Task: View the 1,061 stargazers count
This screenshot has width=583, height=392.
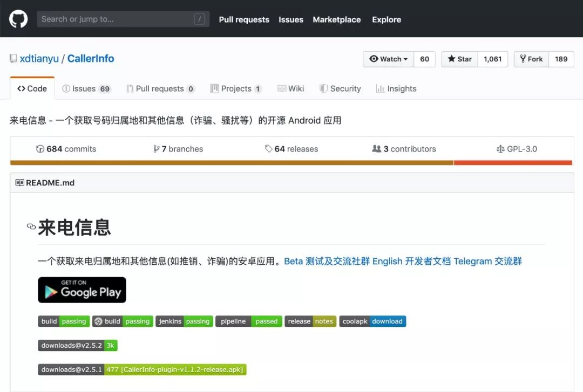Action: [x=493, y=59]
